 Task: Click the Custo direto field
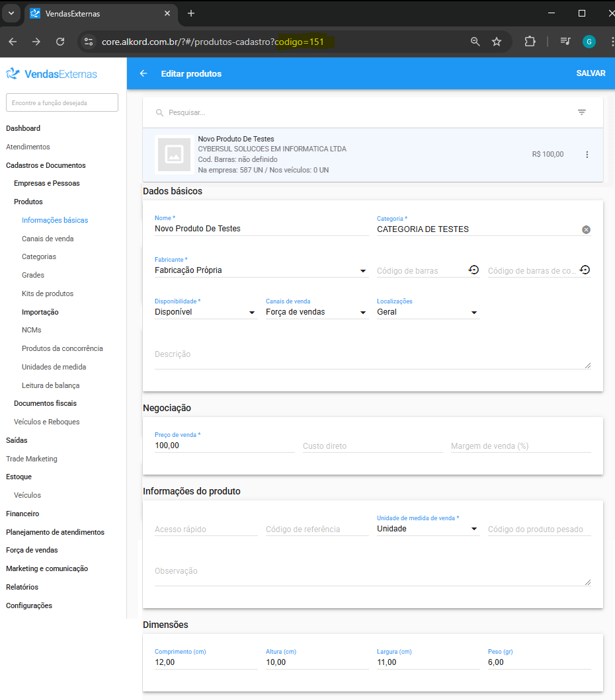point(372,446)
